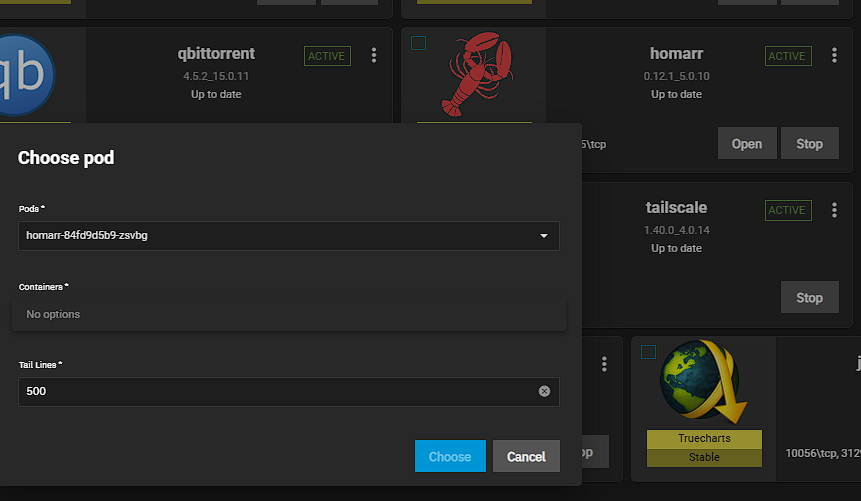Click the ACTIVE badge on tailscale
Viewport: 861px width, 501px height.
[x=788, y=210]
